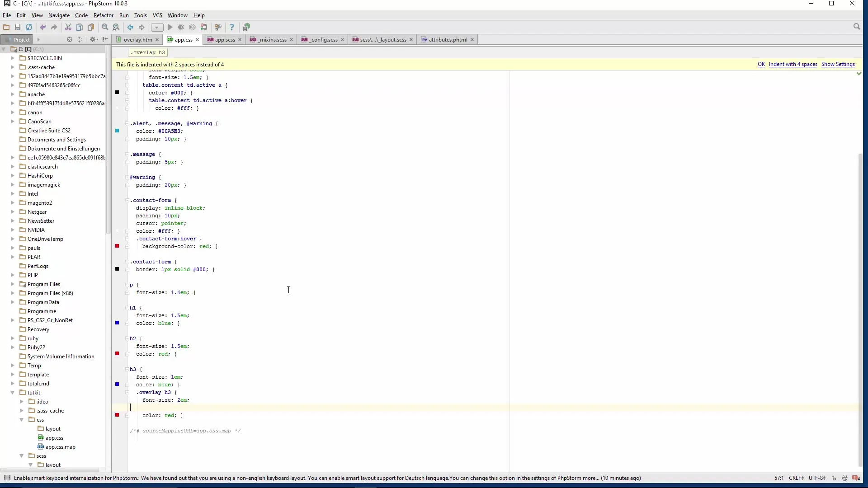Click the .overlay h3 breadcrumb
This screenshot has width=868, height=488.
coord(148,52)
